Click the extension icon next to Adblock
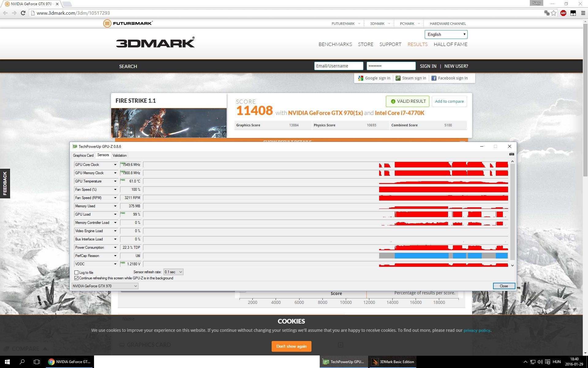The width and height of the screenshot is (588, 368). coord(573,13)
